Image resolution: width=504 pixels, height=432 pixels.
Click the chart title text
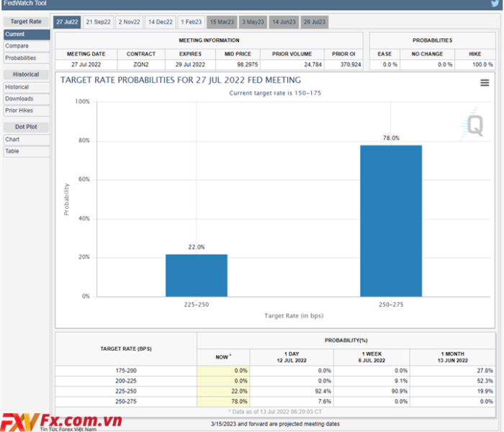pos(181,80)
